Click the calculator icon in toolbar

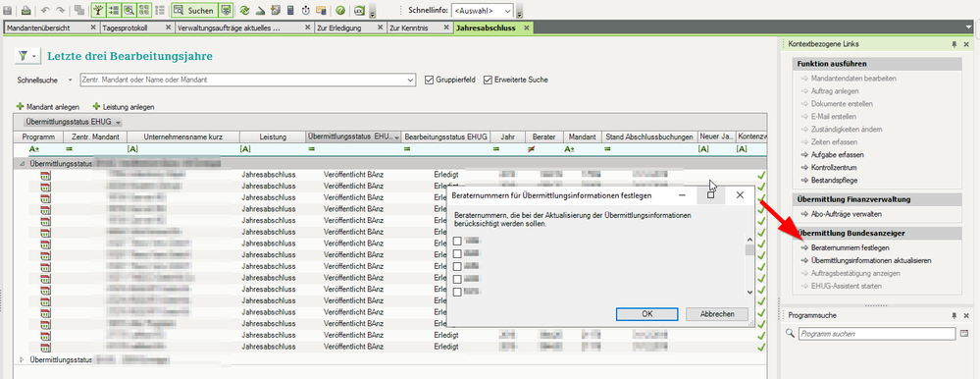pos(290,11)
